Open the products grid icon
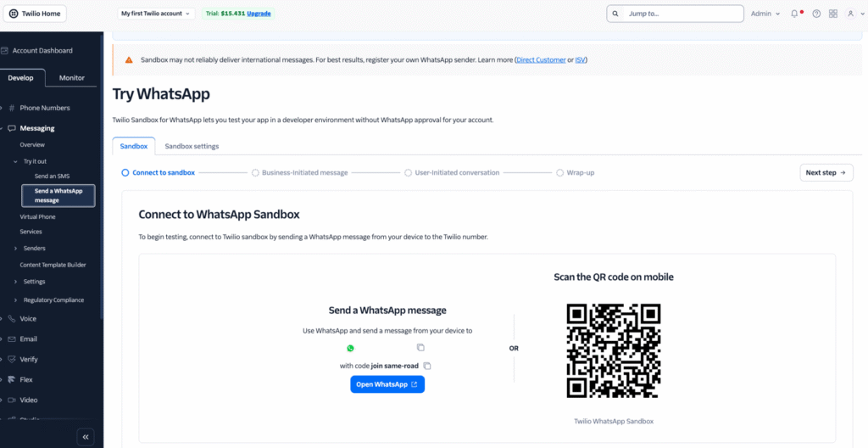Viewport: 868px width, 448px height. (x=833, y=14)
